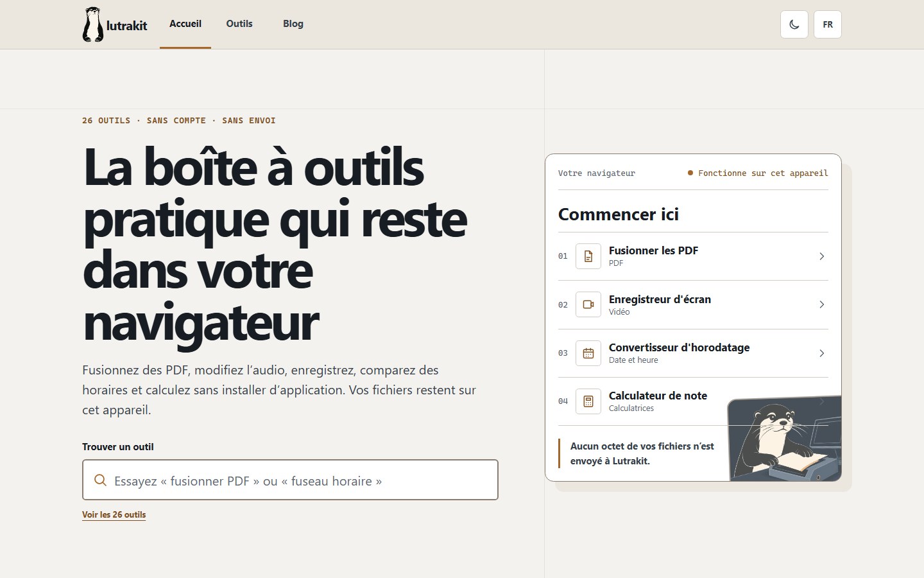Viewport: 924px width, 578px height.
Task: Click the Convertisseur d'horodatage calendar icon
Action: tap(588, 353)
